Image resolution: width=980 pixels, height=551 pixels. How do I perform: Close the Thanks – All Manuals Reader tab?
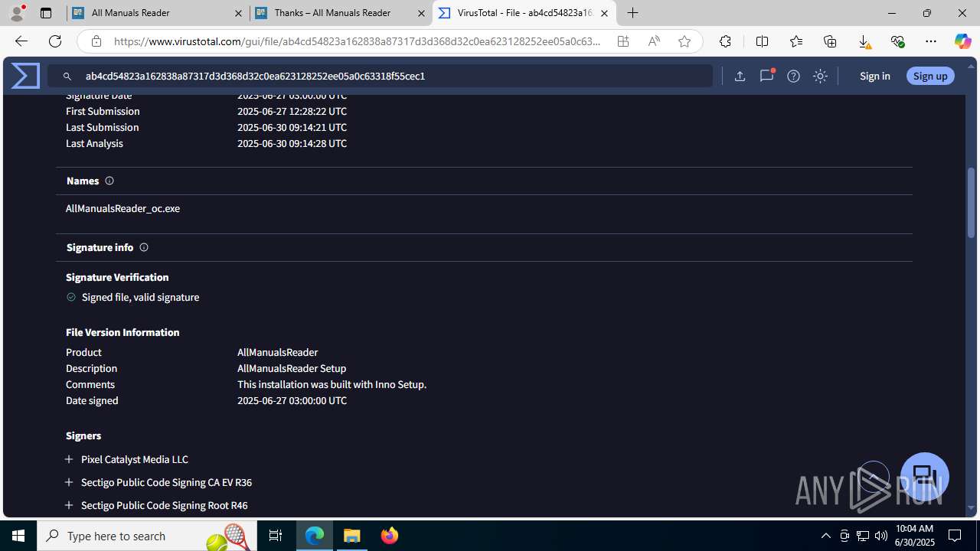[x=421, y=13]
